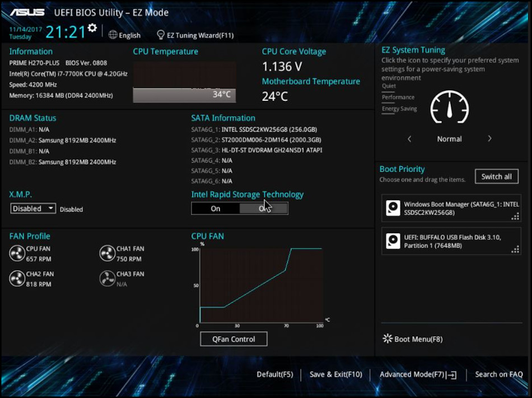Click SATA6G_2 ST2000DM006 entry
The image size is (532, 398).
tap(256, 140)
